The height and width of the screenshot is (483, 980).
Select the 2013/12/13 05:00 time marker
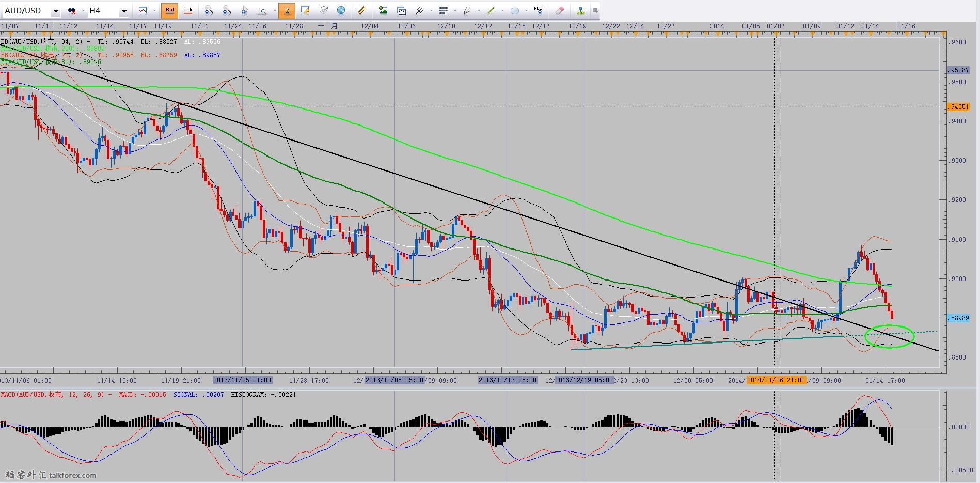[x=508, y=380]
